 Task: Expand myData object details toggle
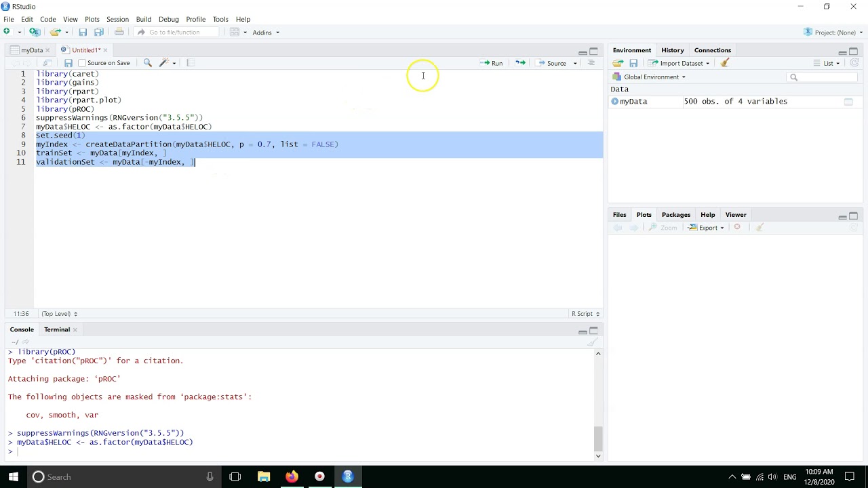click(x=615, y=102)
